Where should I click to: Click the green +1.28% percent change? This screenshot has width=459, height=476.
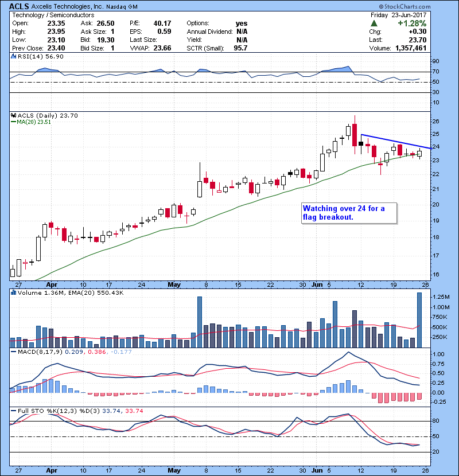(x=412, y=24)
